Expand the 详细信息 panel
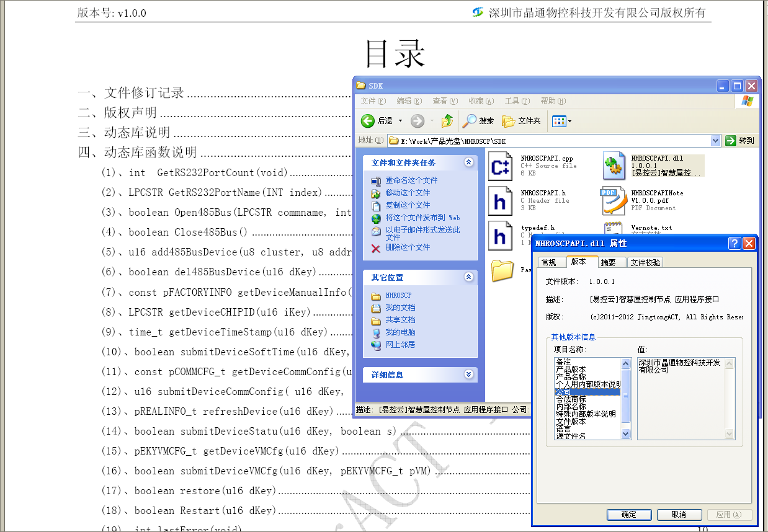Viewport: 768px width, 532px height. (x=468, y=375)
